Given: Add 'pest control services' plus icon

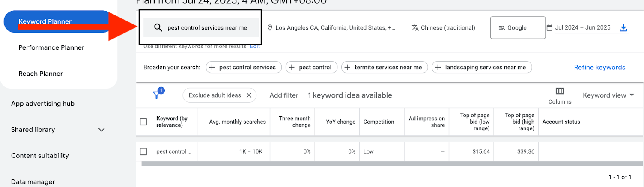Looking at the screenshot, I should (212, 67).
